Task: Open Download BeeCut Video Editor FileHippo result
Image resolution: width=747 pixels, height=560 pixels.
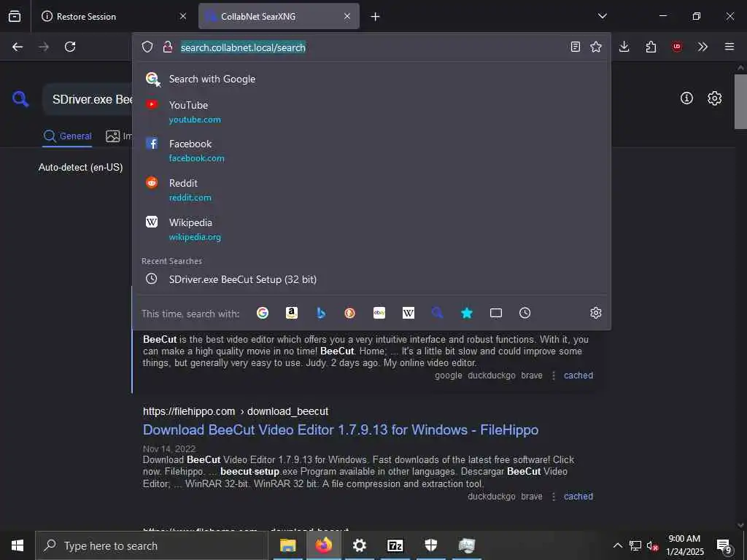Action: (x=341, y=430)
